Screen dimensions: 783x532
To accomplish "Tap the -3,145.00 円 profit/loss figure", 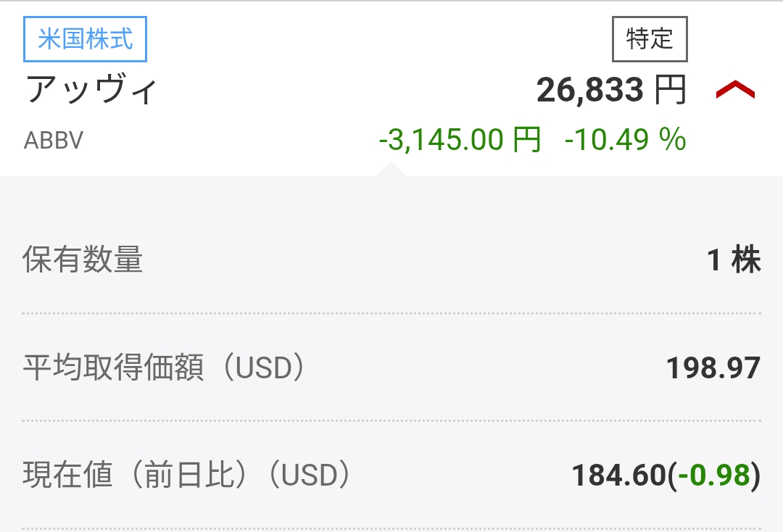I will point(460,139).
